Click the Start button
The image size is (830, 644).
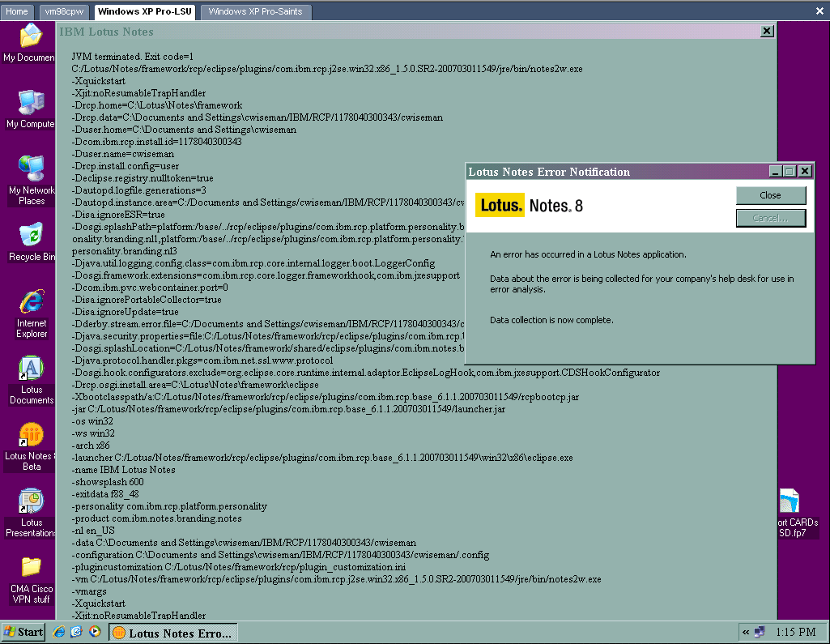23,632
